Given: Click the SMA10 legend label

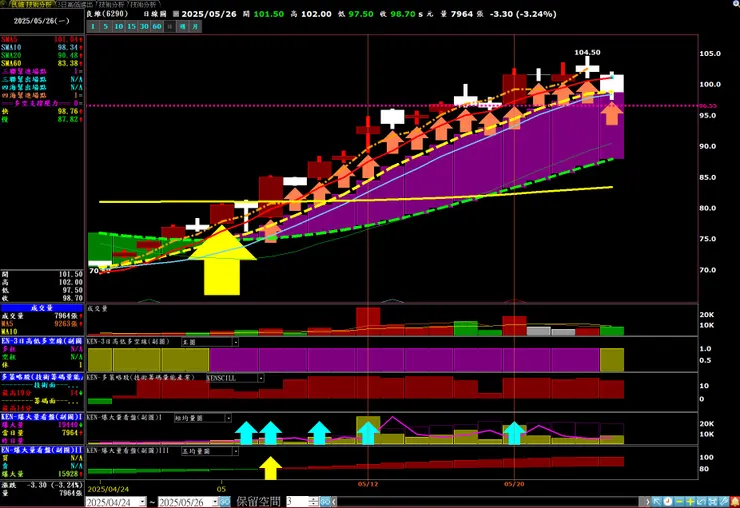Looking at the screenshot, I should (x=11, y=47).
